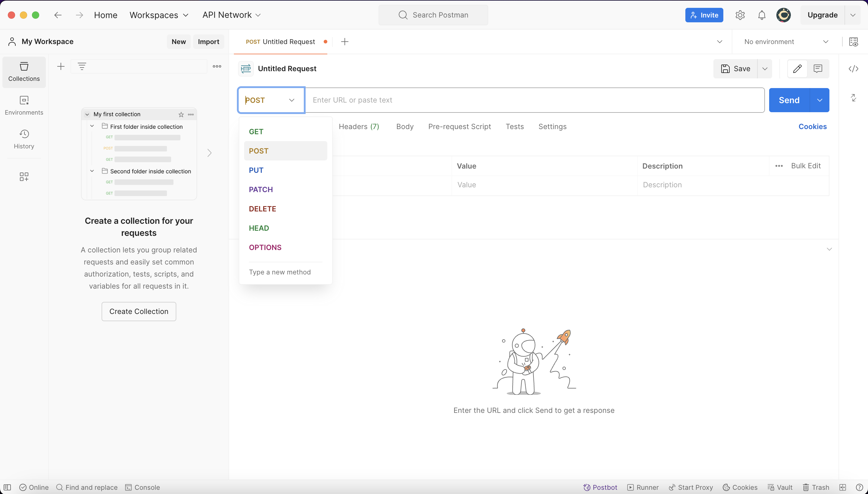Open the comments icon next to Save
The height and width of the screenshot is (494, 868).
(x=818, y=69)
